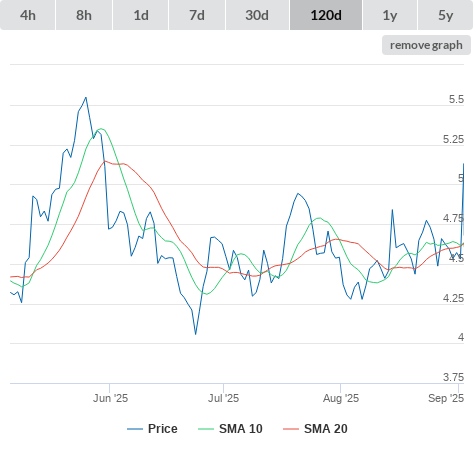Screen dimensions: 474x455
Task: Choose the 1d range tab
Action: point(141,15)
